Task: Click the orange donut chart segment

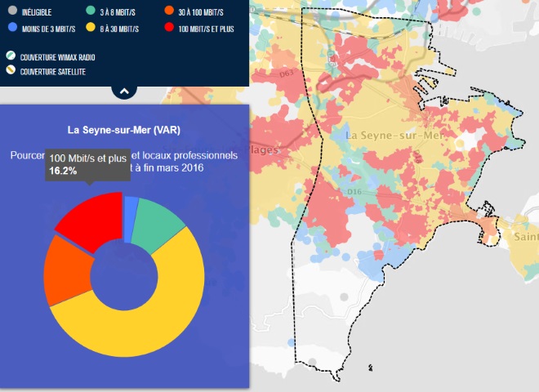Action: 67,270
